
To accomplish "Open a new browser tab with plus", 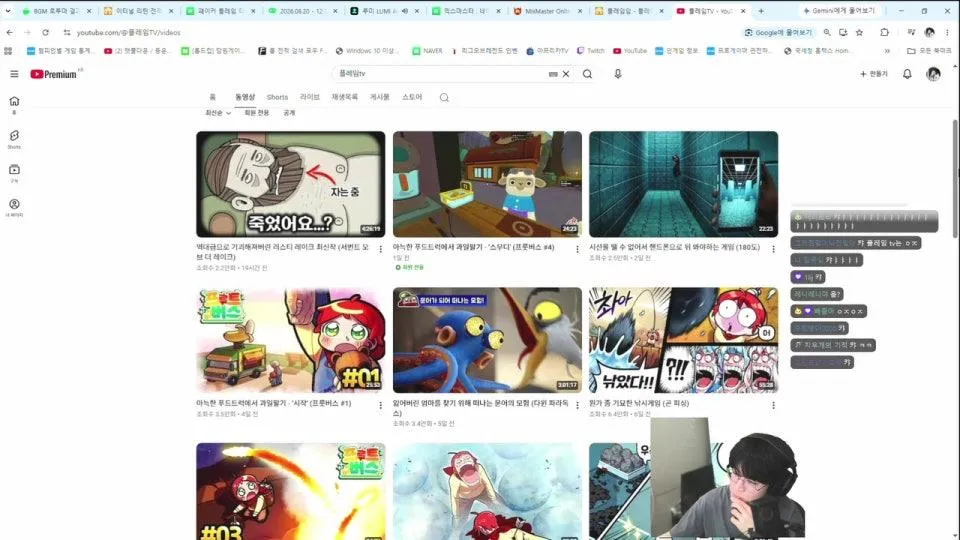I will pos(761,11).
